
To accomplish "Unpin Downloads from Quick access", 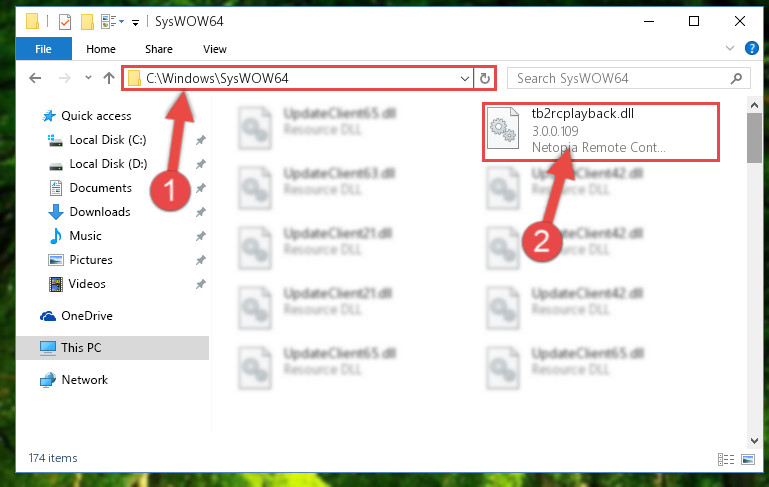I will pyautogui.click(x=201, y=212).
